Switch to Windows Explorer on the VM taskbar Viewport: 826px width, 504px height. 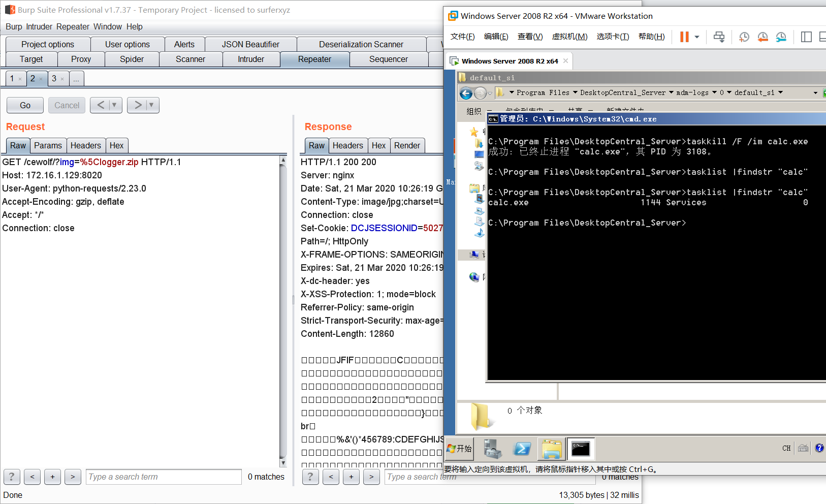click(x=551, y=449)
